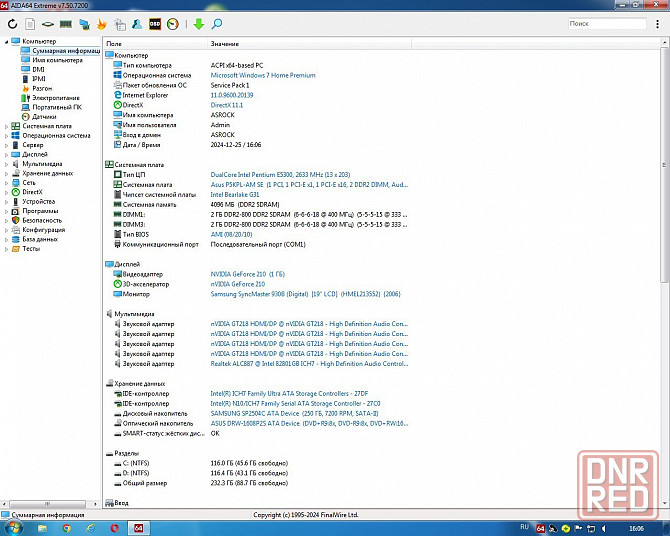Click the Internet Explorer version 11.0.9600.20139 link
670x536 pixels.
[x=232, y=95]
